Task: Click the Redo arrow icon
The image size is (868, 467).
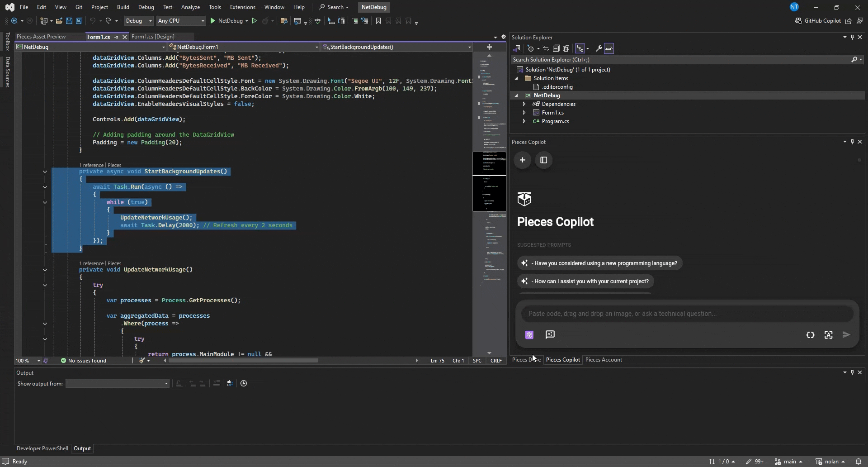Action: click(x=108, y=21)
